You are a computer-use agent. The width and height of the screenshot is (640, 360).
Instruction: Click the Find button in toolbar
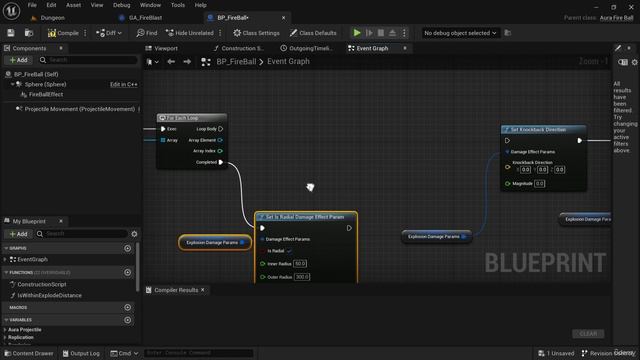coord(147,33)
